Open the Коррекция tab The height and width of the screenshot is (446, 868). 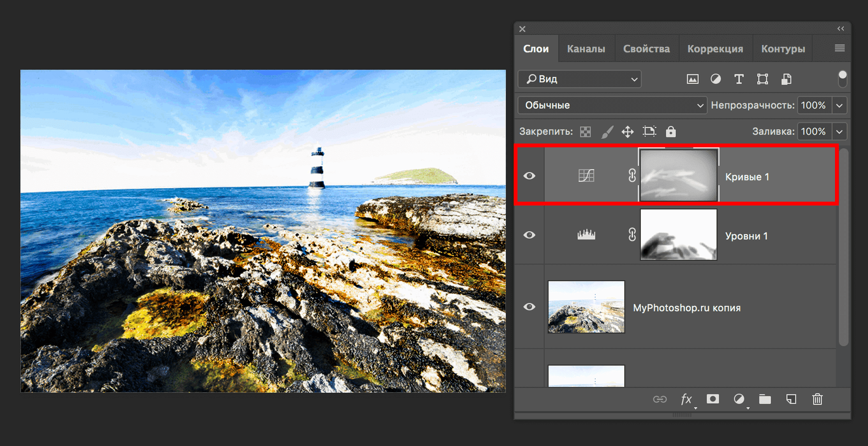click(715, 49)
